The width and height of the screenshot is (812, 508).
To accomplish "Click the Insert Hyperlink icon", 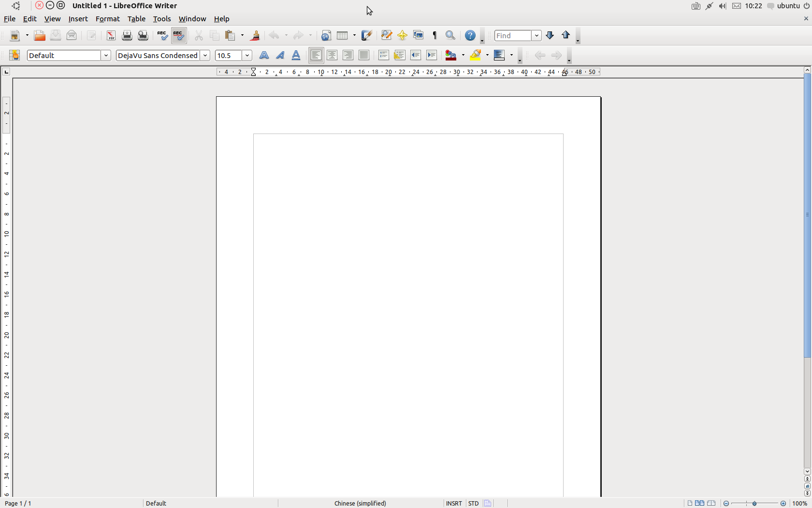I will coord(326,36).
